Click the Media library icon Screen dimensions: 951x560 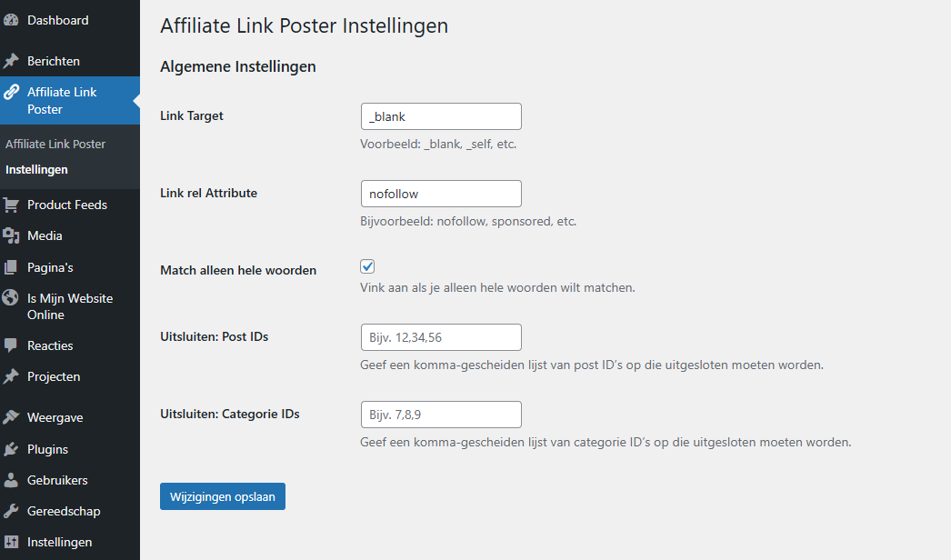pos(10,236)
